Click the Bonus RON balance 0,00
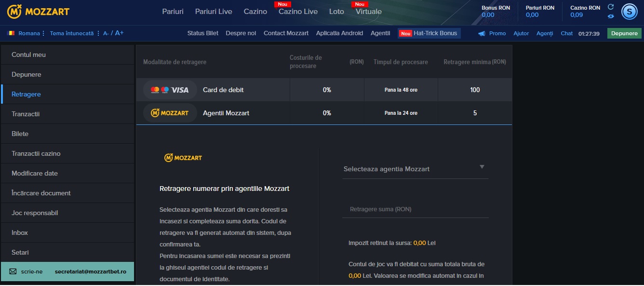This screenshot has height=286, width=644. click(488, 15)
